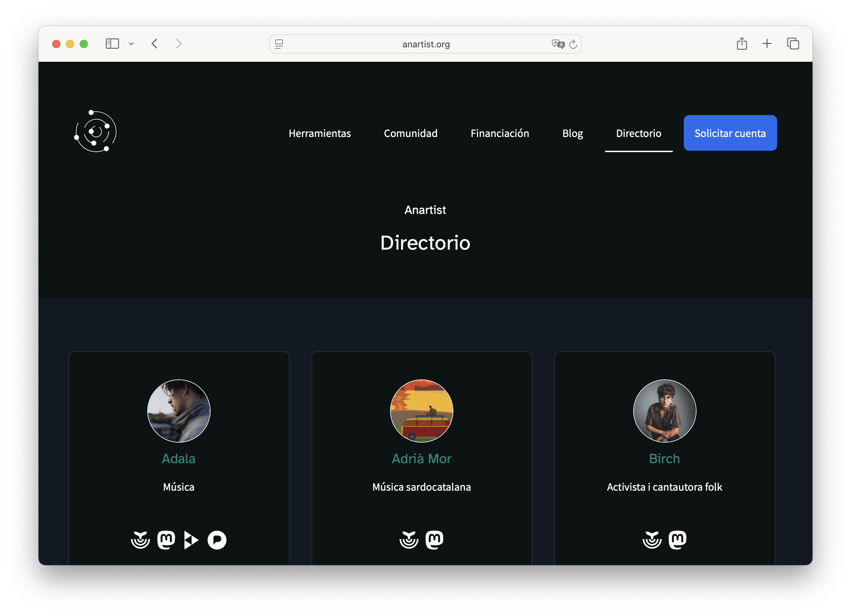Reload the page in Safari
This screenshot has width=851, height=616.
[573, 44]
